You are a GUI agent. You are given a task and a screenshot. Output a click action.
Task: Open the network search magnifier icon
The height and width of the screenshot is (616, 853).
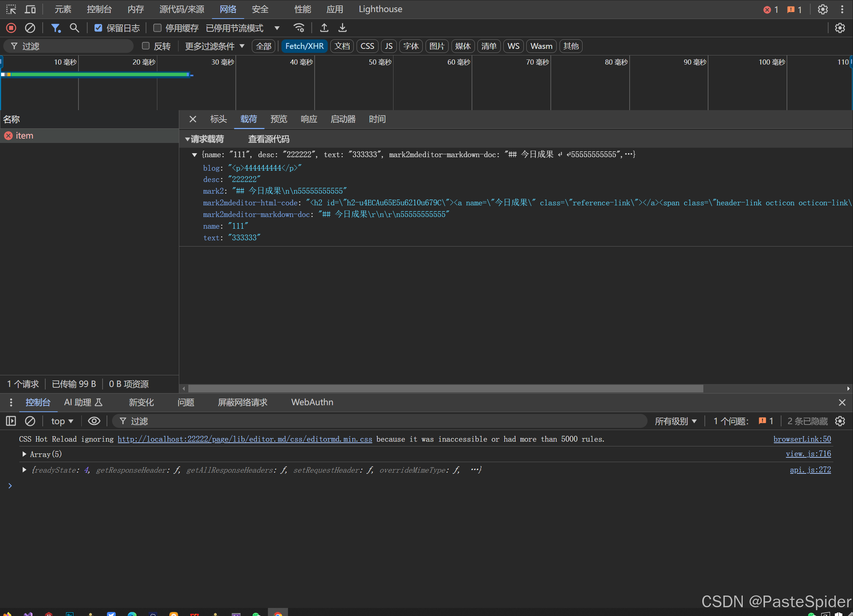point(74,28)
